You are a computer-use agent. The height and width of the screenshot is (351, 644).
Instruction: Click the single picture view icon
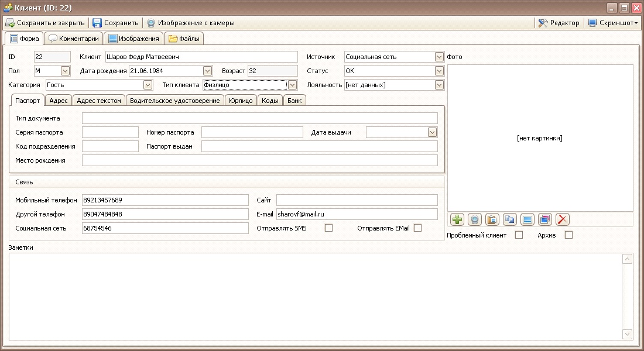click(x=527, y=219)
